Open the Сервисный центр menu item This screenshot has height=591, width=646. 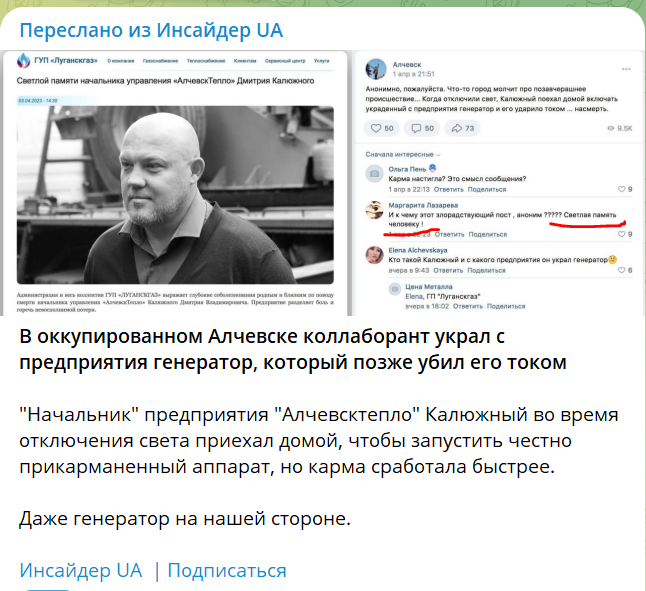point(285,61)
